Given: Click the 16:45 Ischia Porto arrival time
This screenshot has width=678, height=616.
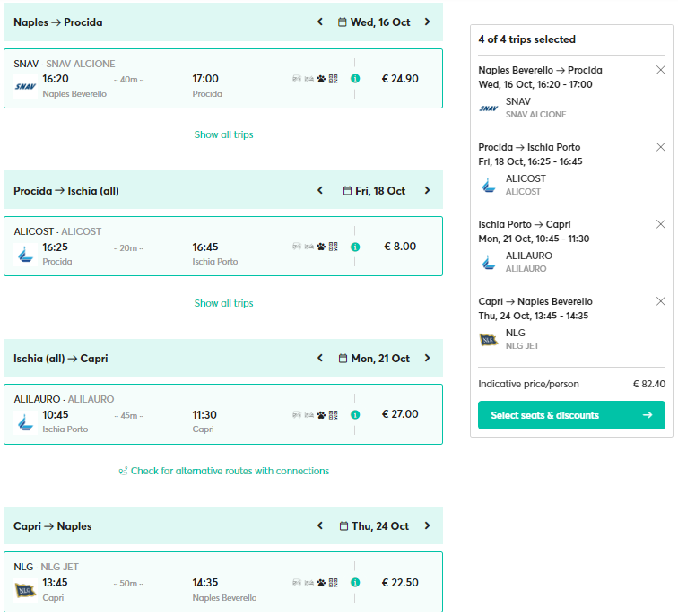Looking at the screenshot, I should point(205,247).
